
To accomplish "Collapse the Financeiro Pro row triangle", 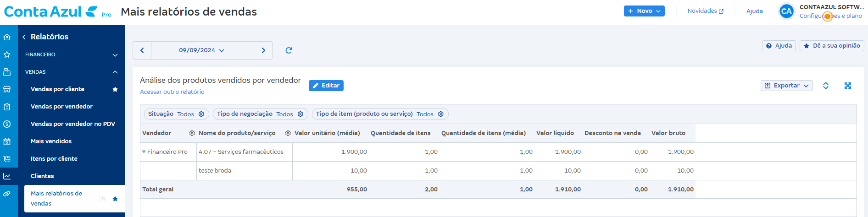I will pyautogui.click(x=144, y=152).
